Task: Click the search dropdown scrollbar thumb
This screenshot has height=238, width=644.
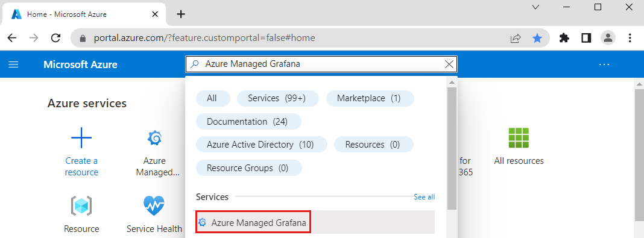Action: 452,149
